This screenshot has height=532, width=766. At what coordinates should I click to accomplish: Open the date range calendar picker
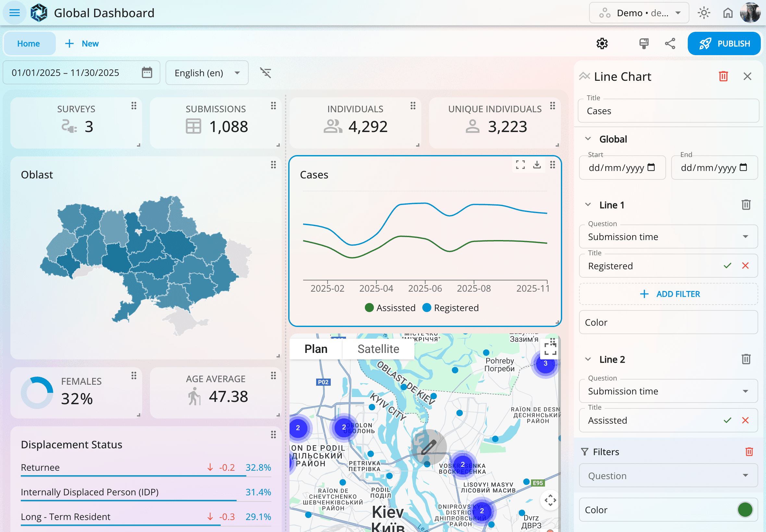point(147,73)
